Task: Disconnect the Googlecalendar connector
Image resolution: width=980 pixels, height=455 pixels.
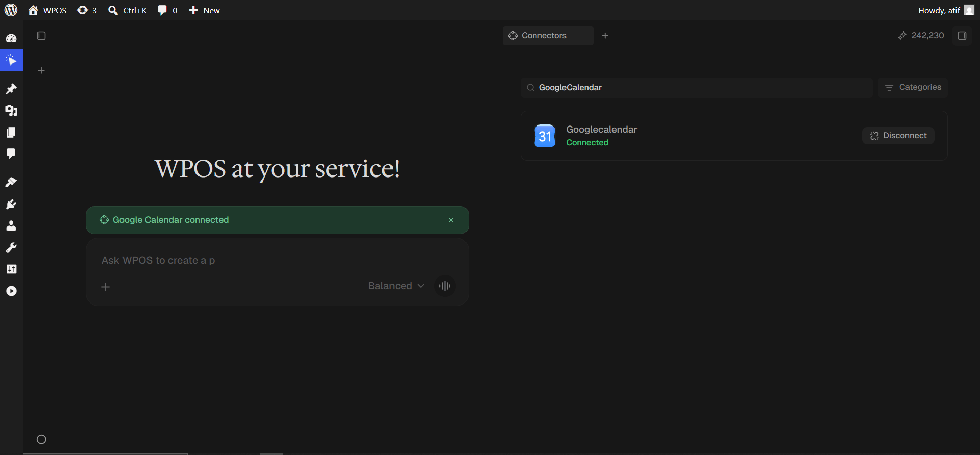Action: point(898,136)
